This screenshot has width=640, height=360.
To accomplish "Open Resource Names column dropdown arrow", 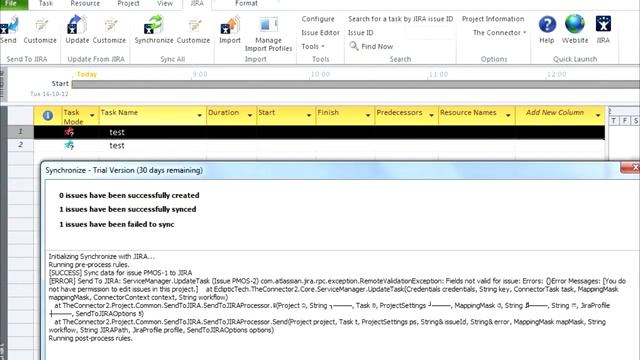I will (508, 116).
